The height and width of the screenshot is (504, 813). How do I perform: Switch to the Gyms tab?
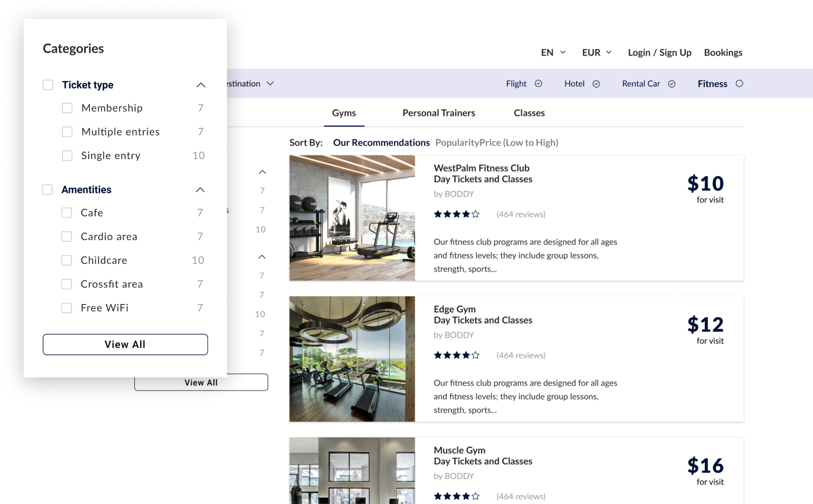[344, 113]
